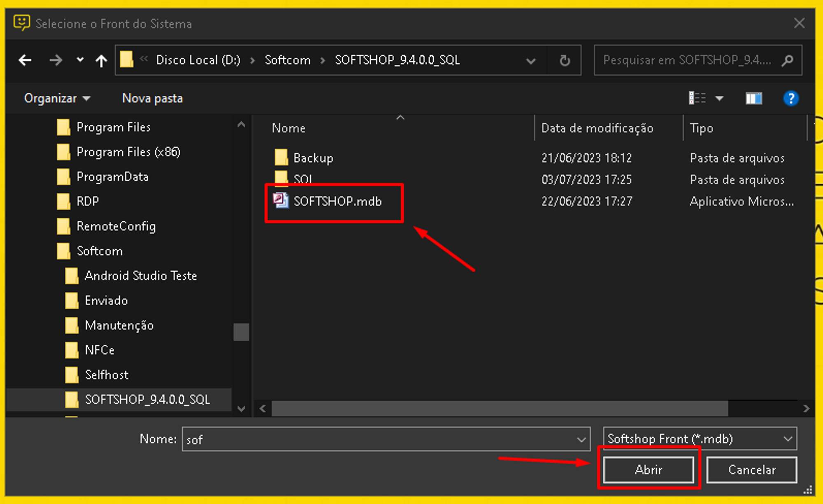Viewport: 823px width, 504px height.
Task: Click the horizontal scrollbar in file list
Action: point(499,409)
